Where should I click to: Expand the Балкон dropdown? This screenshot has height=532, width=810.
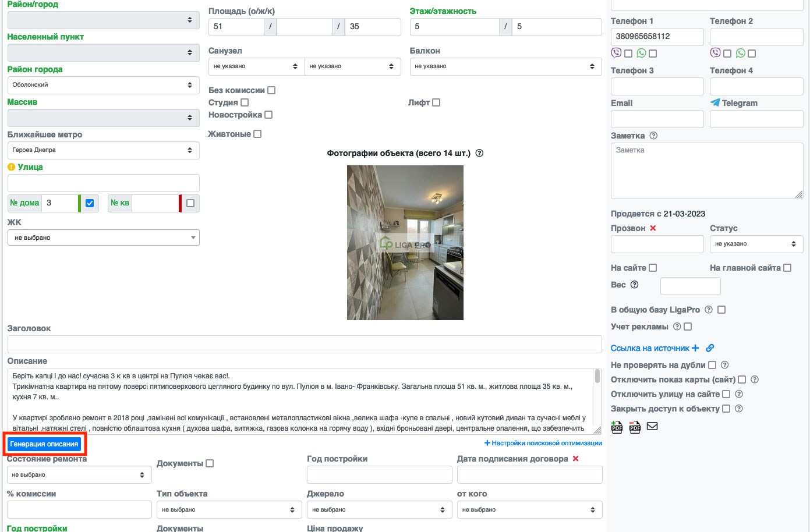click(505, 66)
